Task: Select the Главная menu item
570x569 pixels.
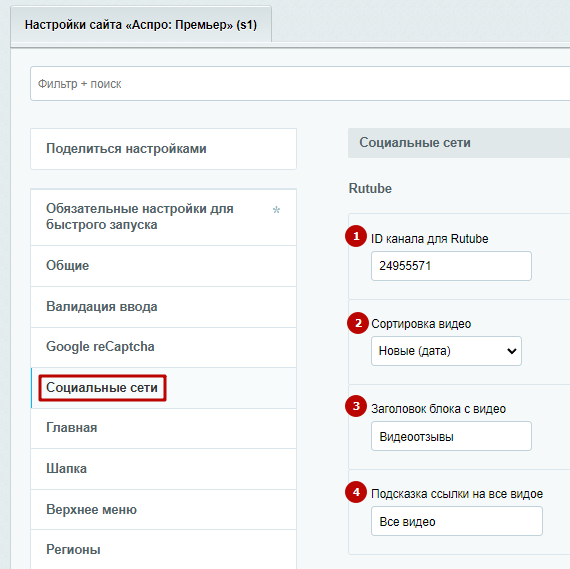Action: pyautogui.click(x=164, y=428)
